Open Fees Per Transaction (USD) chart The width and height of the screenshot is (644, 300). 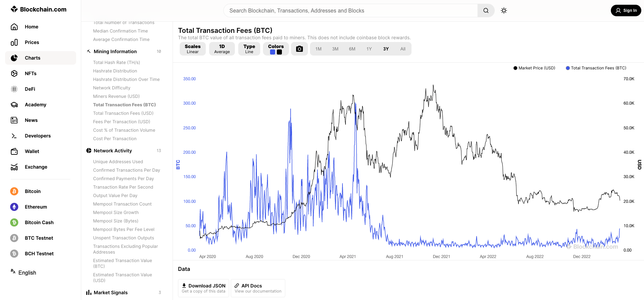(x=121, y=122)
